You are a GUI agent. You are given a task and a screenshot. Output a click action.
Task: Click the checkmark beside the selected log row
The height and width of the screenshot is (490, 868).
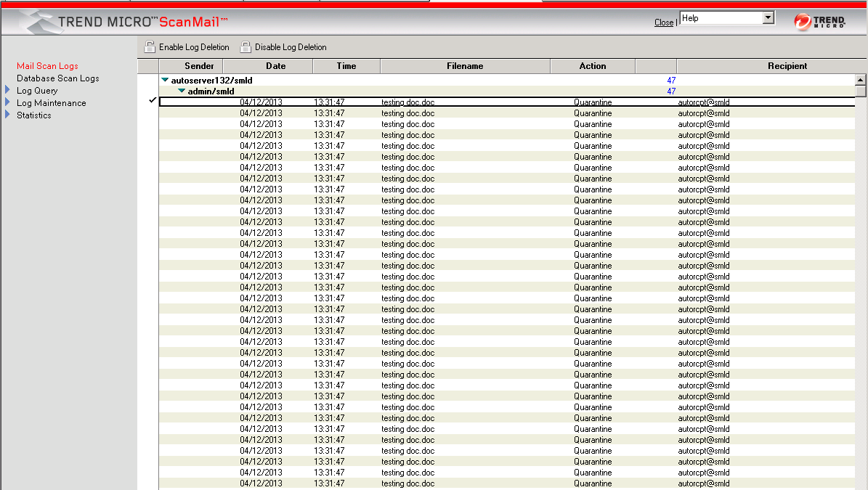[x=153, y=101]
